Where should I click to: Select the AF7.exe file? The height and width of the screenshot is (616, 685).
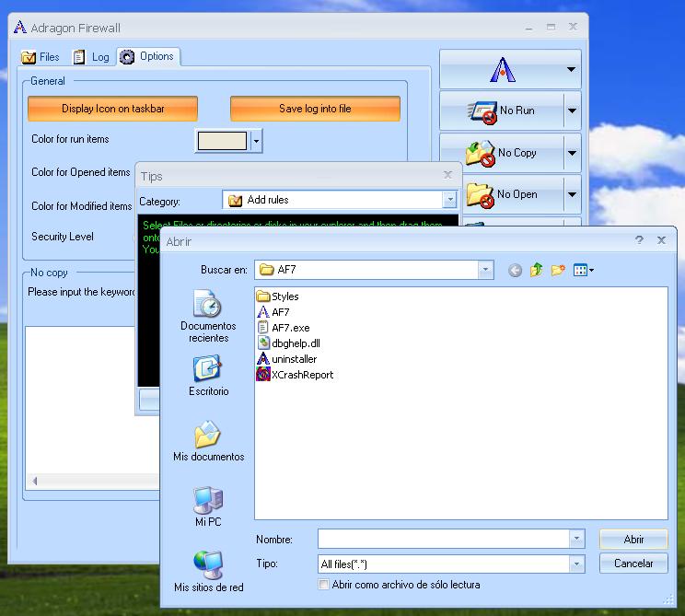(284, 328)
